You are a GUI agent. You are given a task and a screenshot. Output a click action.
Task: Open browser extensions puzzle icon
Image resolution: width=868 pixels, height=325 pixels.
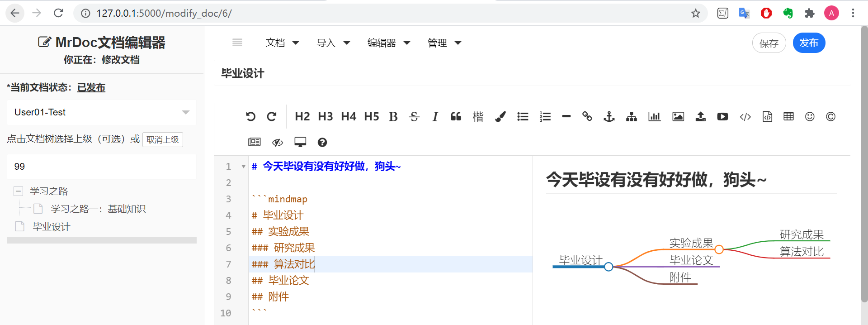[809, 13]
